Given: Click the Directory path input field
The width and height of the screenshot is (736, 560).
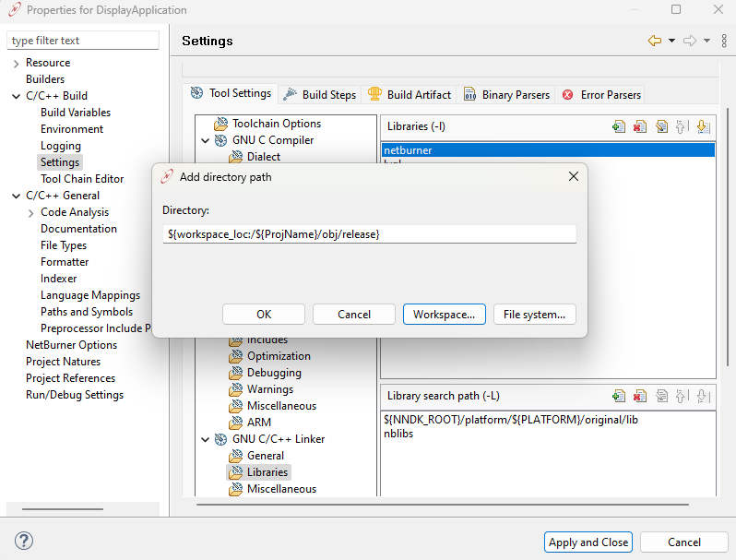Looking at the screenshot, I should pos(369,234).
